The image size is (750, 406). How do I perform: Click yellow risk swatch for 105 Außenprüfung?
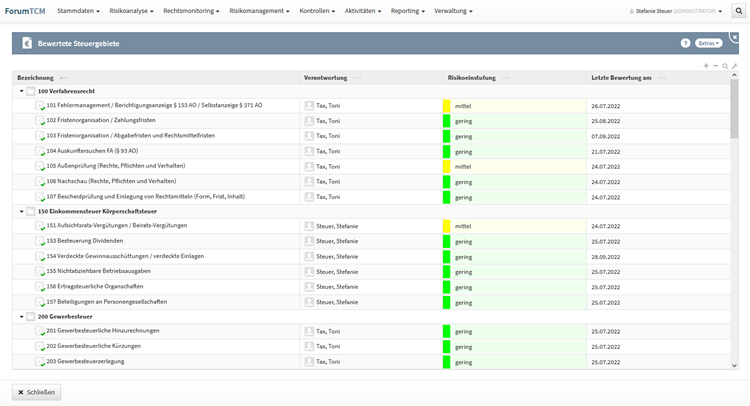click(447, 166)
